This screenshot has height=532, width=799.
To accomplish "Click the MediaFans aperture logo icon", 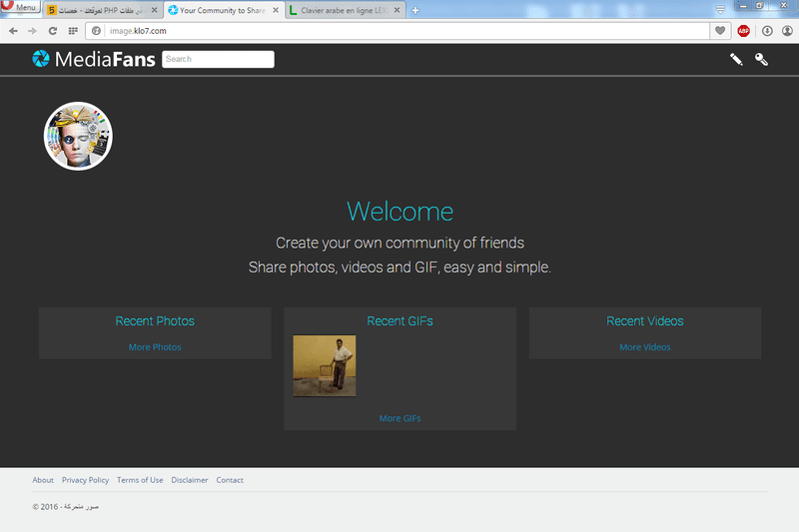I will click(41, 59).
